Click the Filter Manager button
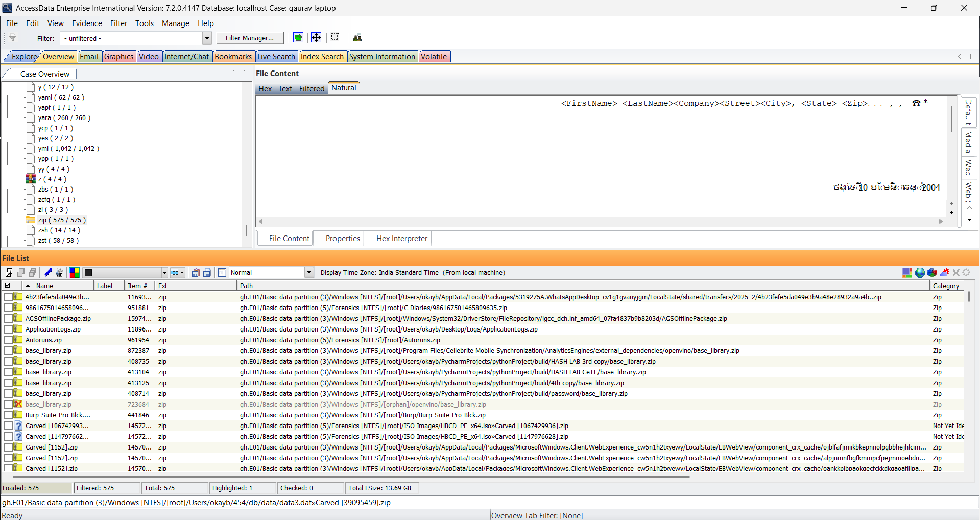Viewport: 980px width, 520px height. 249,38
